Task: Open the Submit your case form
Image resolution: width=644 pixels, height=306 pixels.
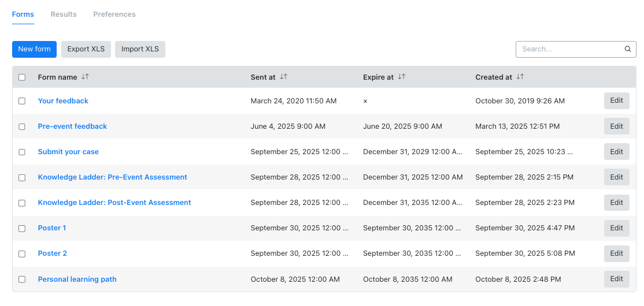Action: coord(68,152)
